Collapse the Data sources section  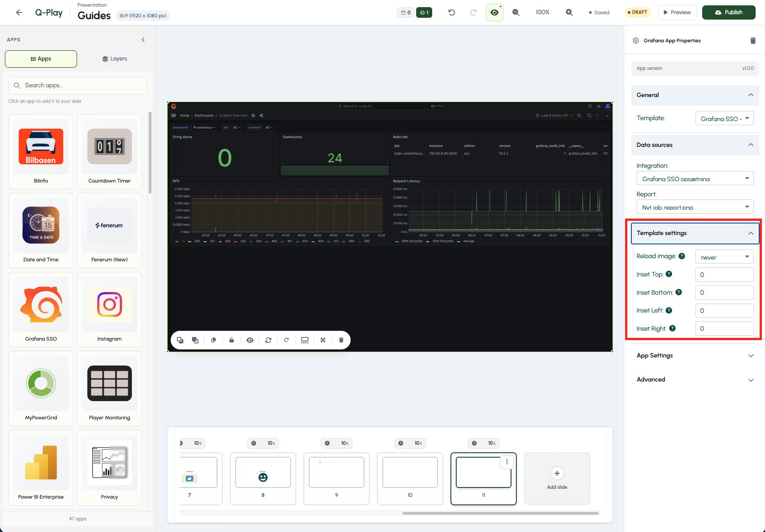pos(695,145)
